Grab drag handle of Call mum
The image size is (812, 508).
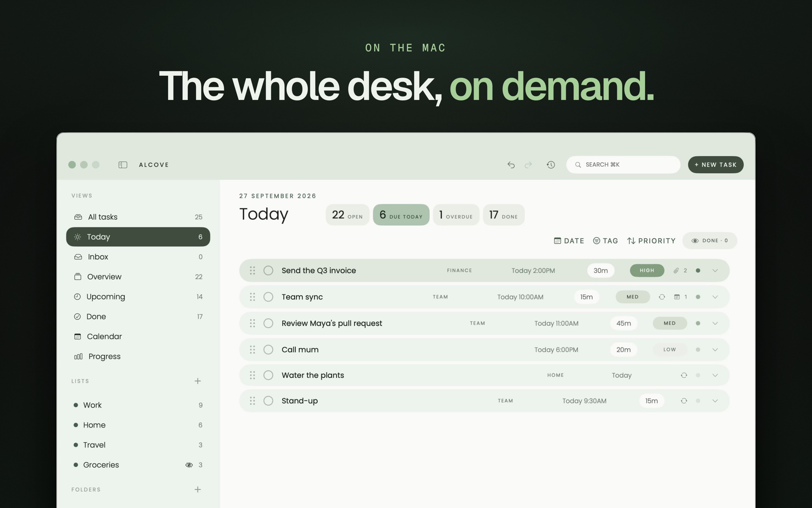pos(252,350)
